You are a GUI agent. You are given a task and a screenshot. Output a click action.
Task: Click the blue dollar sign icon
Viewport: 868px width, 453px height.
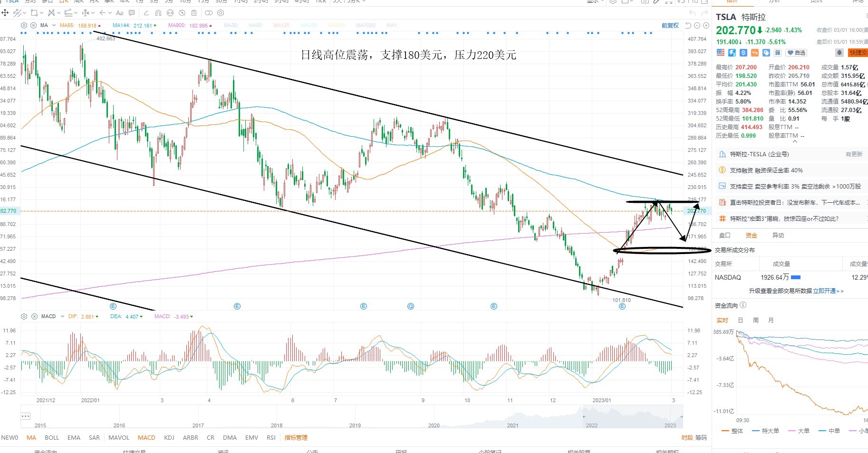(743, 53)
